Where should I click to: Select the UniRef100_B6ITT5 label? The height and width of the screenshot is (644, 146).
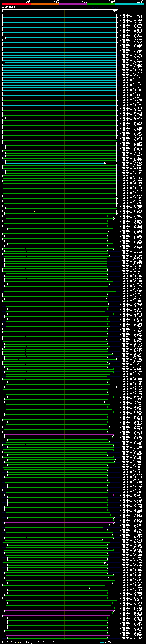click(131, 480)
